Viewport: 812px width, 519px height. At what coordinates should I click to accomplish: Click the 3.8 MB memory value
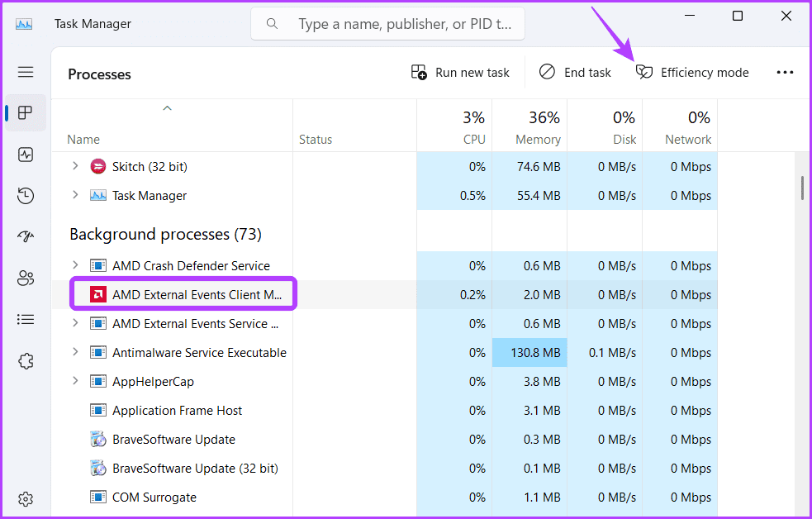(x=542, y=382)
